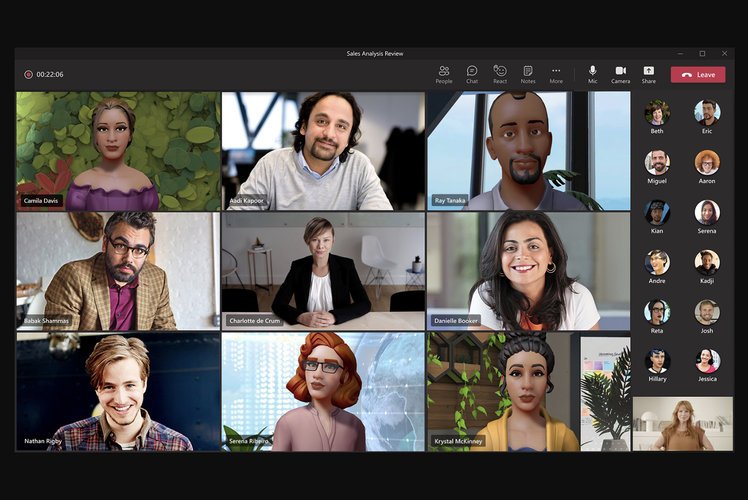
Task: Select Ray Tanaka's avatar video tile
Action: point(529,151)
